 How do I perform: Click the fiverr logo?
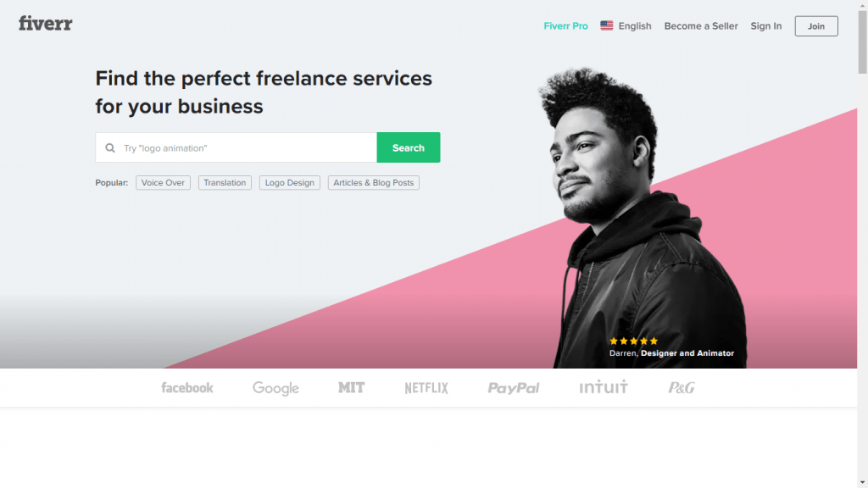pos(46,24)
